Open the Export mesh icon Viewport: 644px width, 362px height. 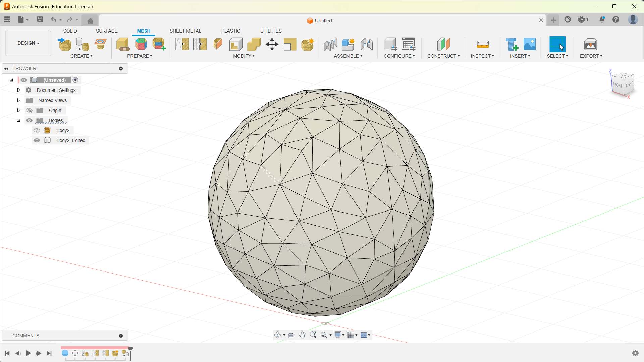point(590,44)
